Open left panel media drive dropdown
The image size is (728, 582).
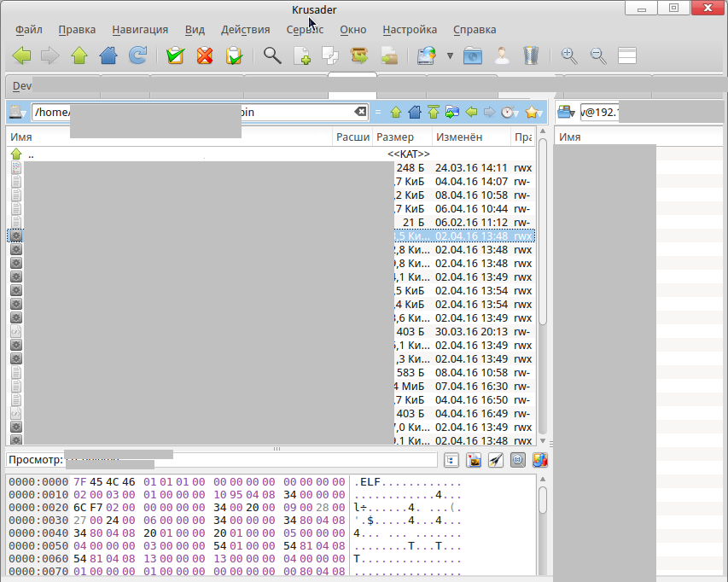click(18, 112)
